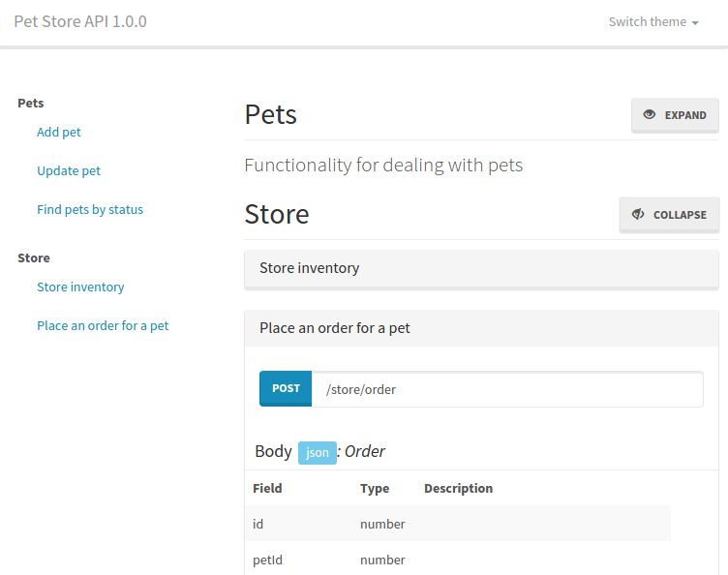Screen dimensions: 728x575
Task: Jump to Place an order for a pet sidebar link
Action: (103, 326)
